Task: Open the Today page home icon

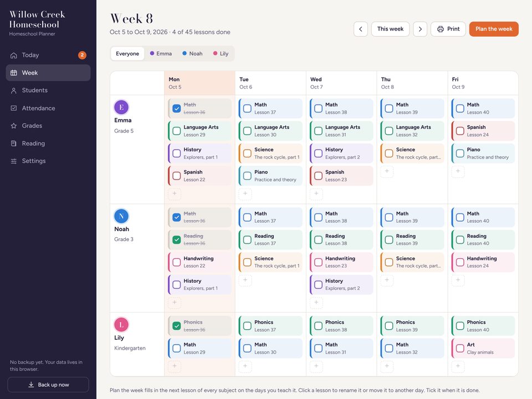Action: click(x=13, y=55)
